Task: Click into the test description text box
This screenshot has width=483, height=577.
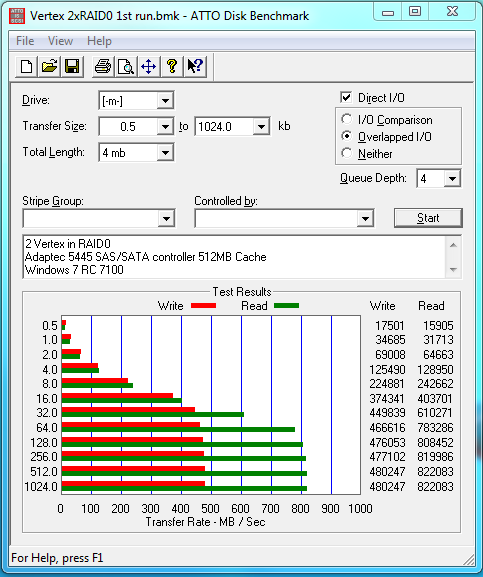Action: pos(234,257)
